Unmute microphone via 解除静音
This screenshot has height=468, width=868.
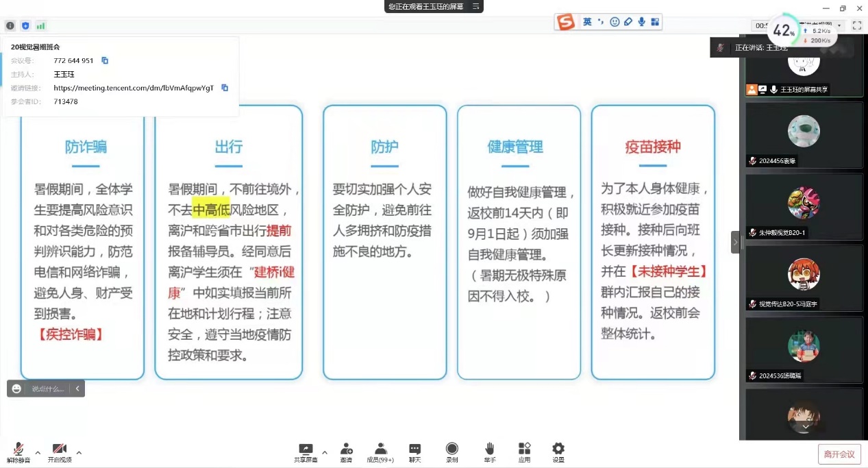pos(18,452)
